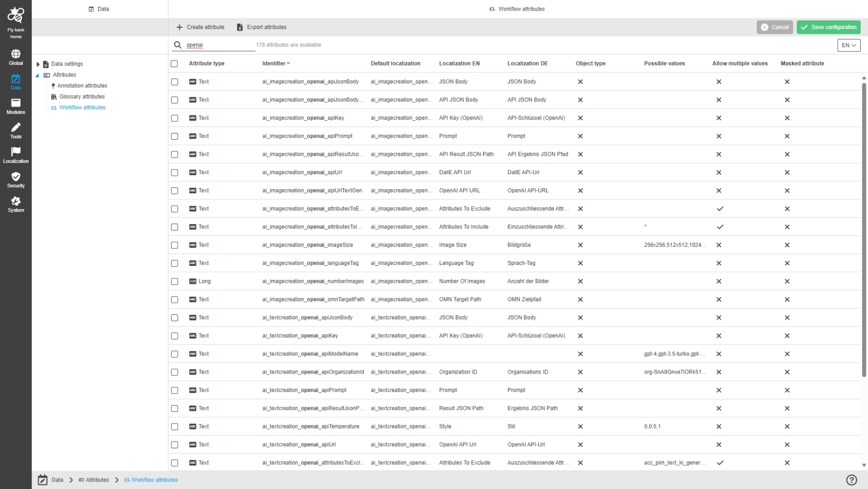The image size is (868, 489).
Task: Sort by the Identifier column header
Action: tap(276, 64)
